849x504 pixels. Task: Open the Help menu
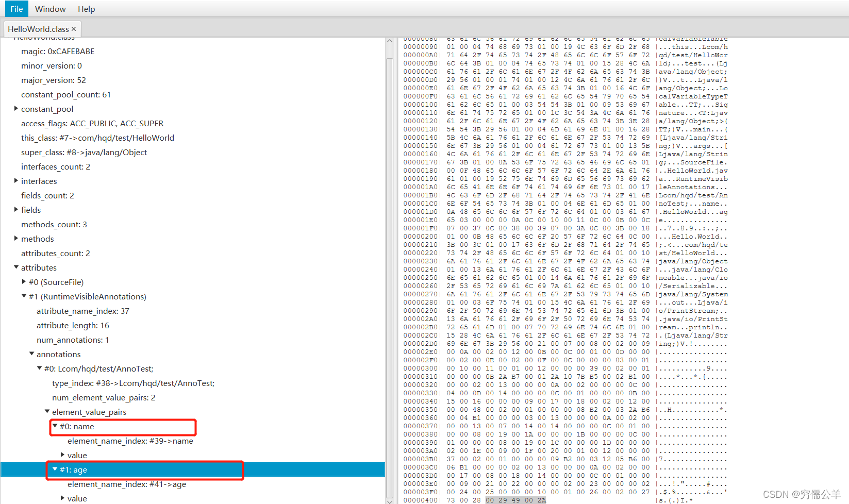pyautogui.click(x=87, y=9)
